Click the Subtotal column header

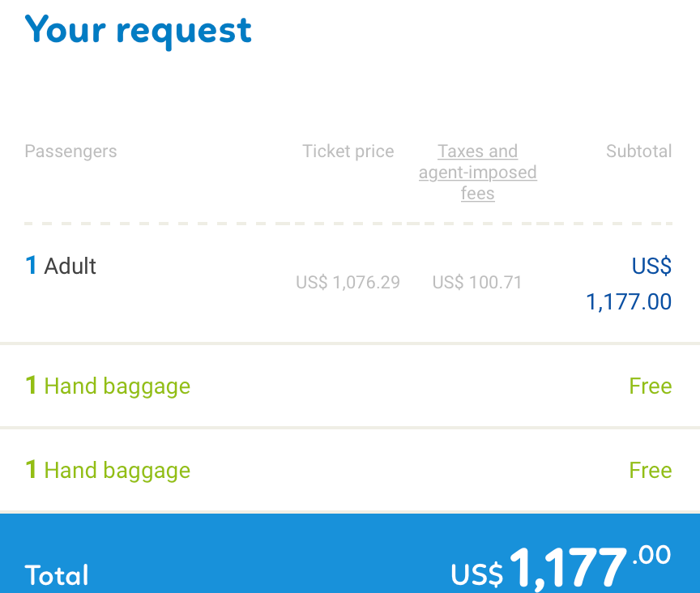pyautogui.click(x=638, y=151)
